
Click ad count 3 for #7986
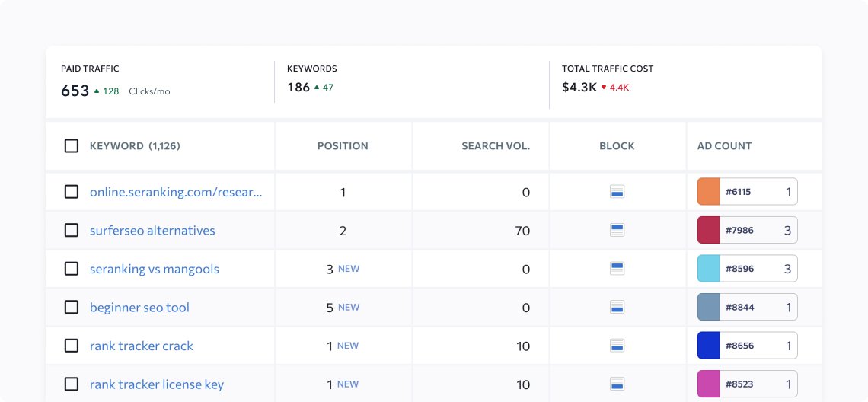pos(787,231)
